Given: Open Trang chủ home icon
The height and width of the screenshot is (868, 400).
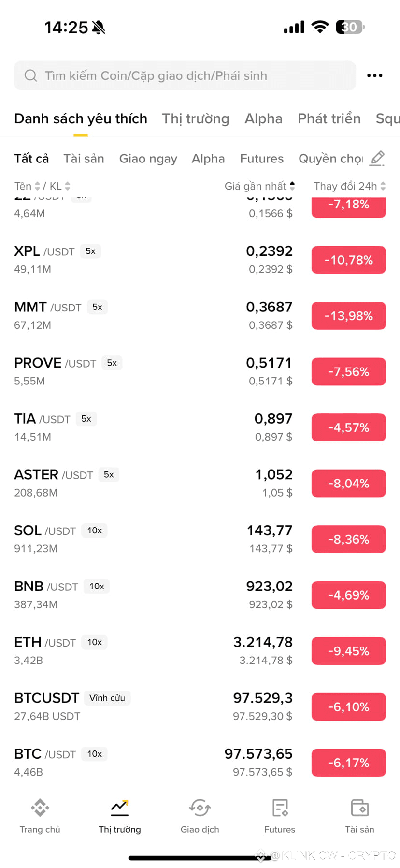Looking at the screenshot, I should [x=40, y=807].
